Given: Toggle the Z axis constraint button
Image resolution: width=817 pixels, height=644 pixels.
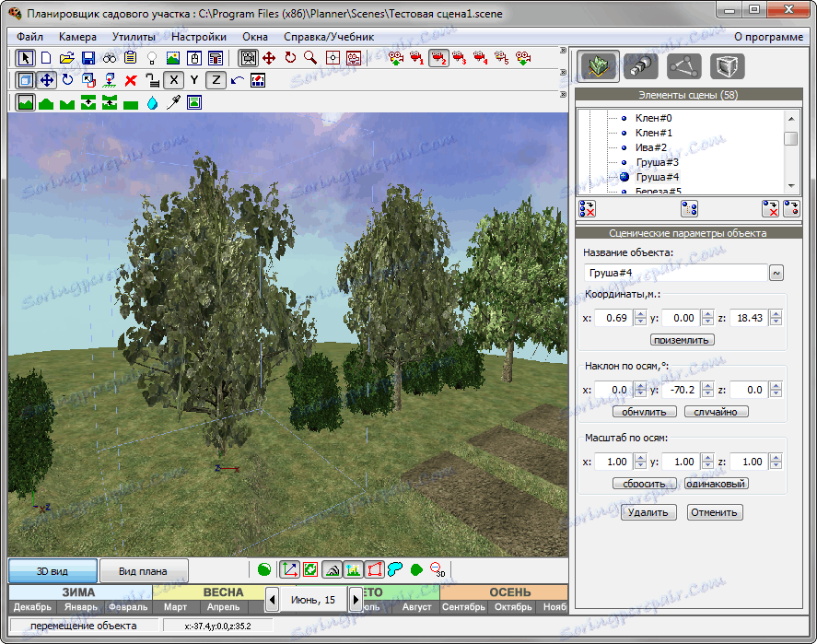Looking at the screenshot, I should [x=216, y=80].
